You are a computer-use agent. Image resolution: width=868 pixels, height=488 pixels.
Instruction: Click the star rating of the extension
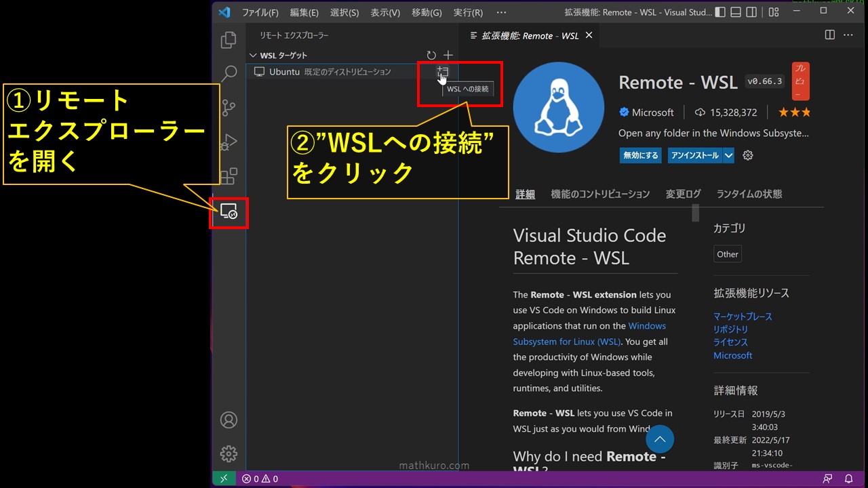tap(794, 113)
